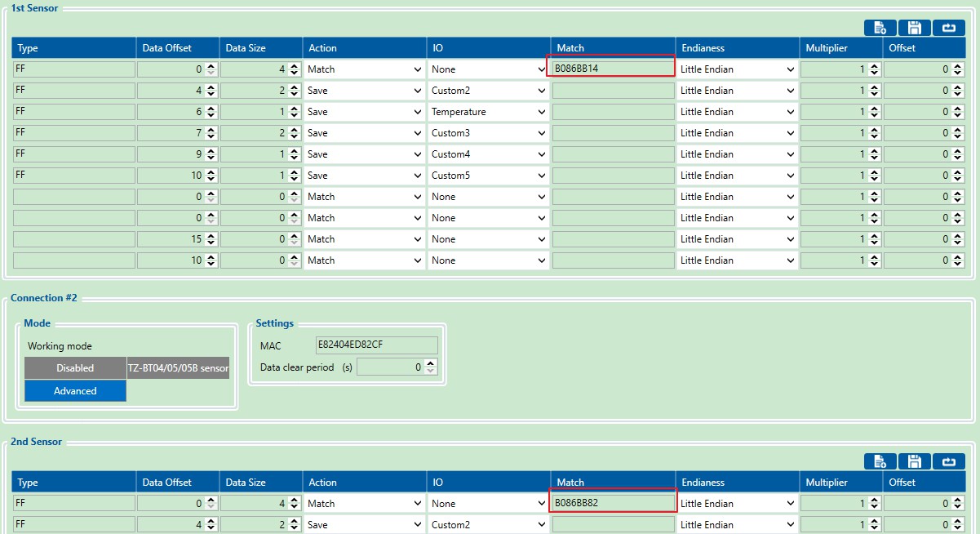Open Action dropdown in first 1st Sensor row

(364, 69)
